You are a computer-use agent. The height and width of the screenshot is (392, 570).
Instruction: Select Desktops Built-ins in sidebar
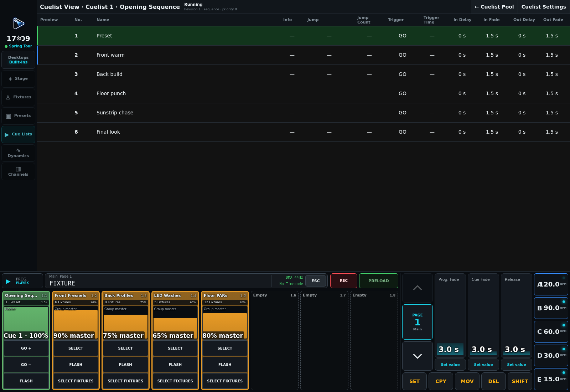coord(18,60)
